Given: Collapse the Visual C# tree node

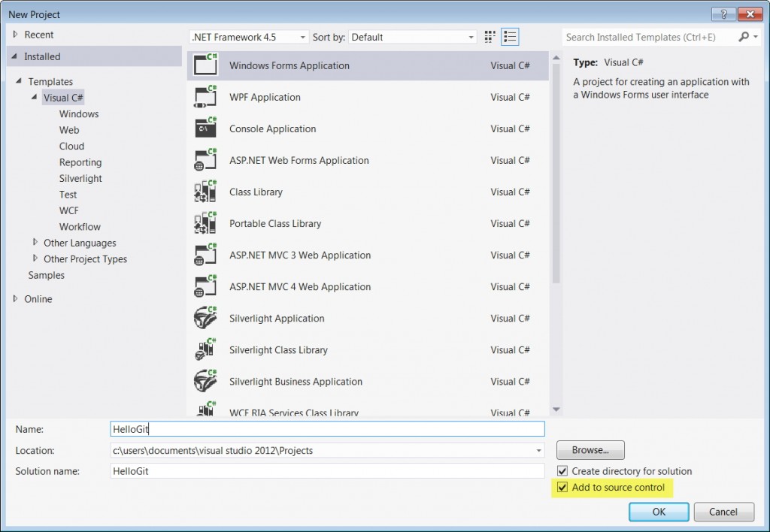Looking at the screenshot, I should coord(34,97).
